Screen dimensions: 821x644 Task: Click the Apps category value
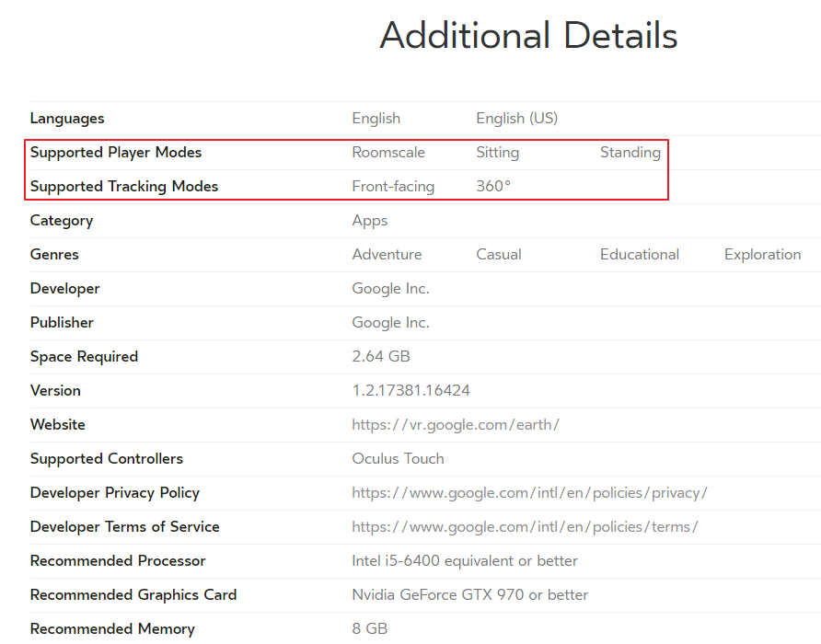tap(370, 221)
